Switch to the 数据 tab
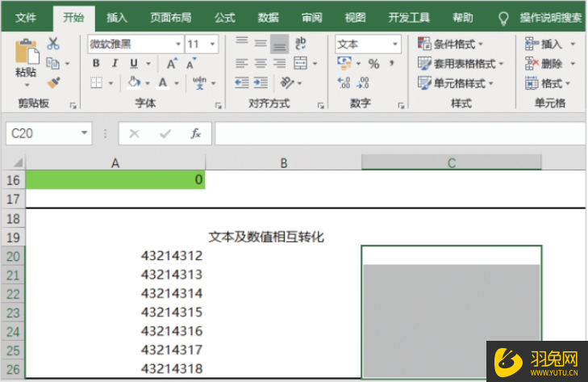The height and width of the screenshot is (382, 588). [268, 17]
